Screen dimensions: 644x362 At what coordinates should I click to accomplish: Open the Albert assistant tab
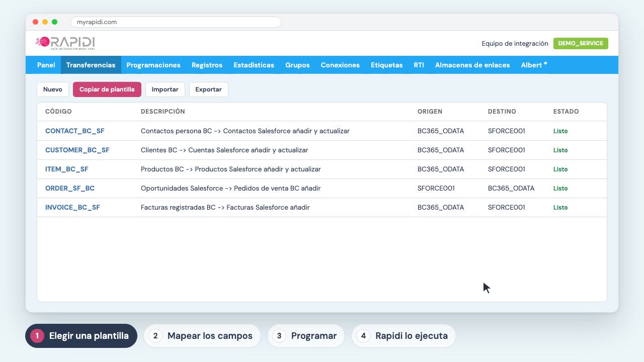coord(534,65)
